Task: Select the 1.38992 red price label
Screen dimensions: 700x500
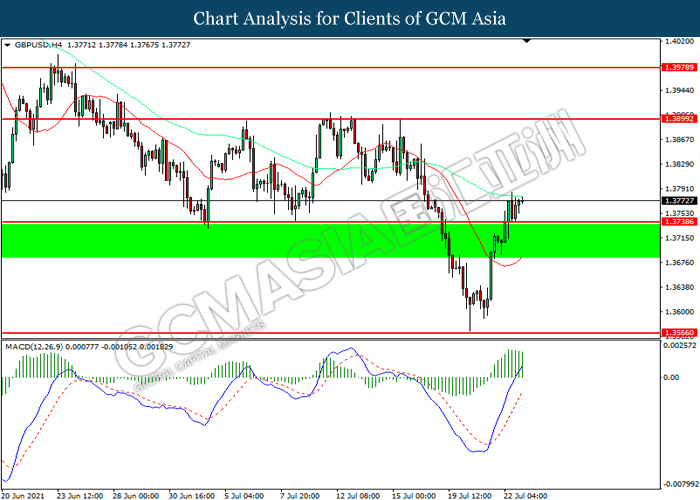Action: tap(679, 119)
